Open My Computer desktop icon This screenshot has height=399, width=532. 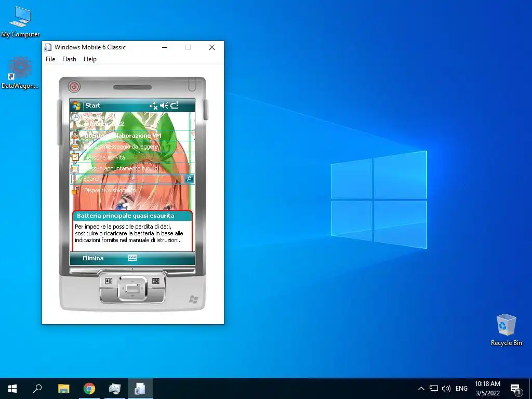click(x=20, y=21)
